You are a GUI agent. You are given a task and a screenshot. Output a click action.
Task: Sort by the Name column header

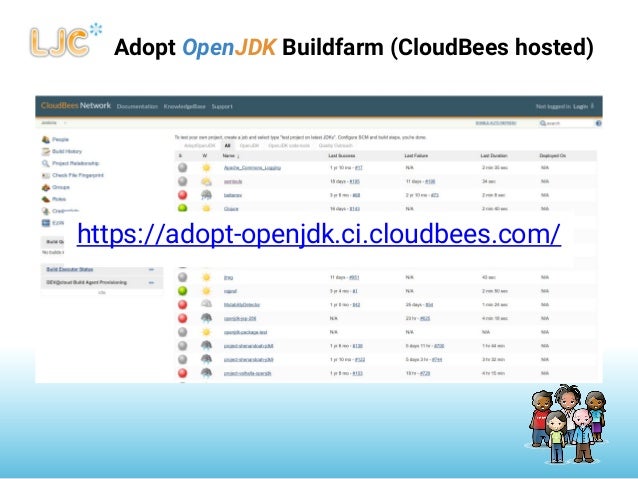click(x=231, y=156)
